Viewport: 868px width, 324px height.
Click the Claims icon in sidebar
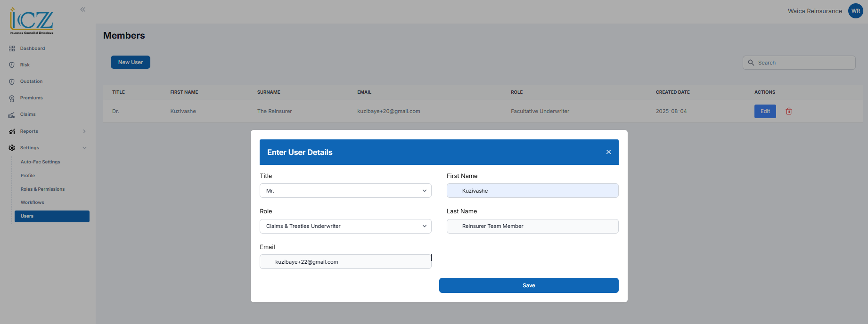tap(12, 114)
